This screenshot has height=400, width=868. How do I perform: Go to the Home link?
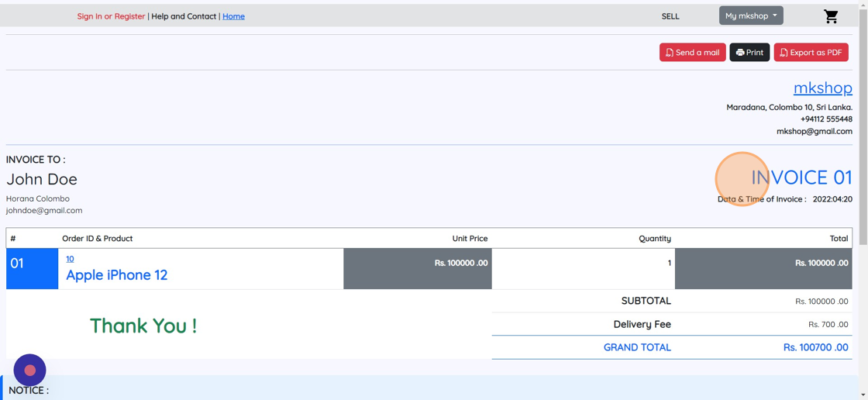pos(233,16)
